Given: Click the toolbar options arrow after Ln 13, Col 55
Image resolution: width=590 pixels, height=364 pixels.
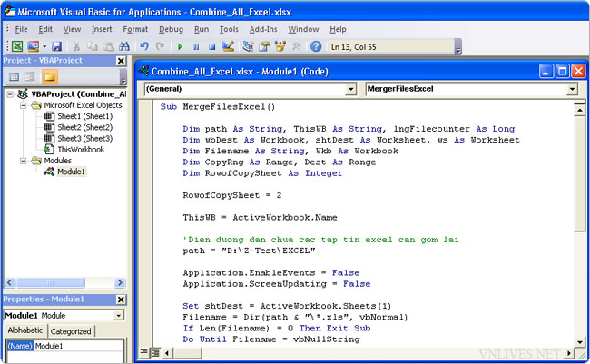Looking at the screenshot, I should pos(457,46).
